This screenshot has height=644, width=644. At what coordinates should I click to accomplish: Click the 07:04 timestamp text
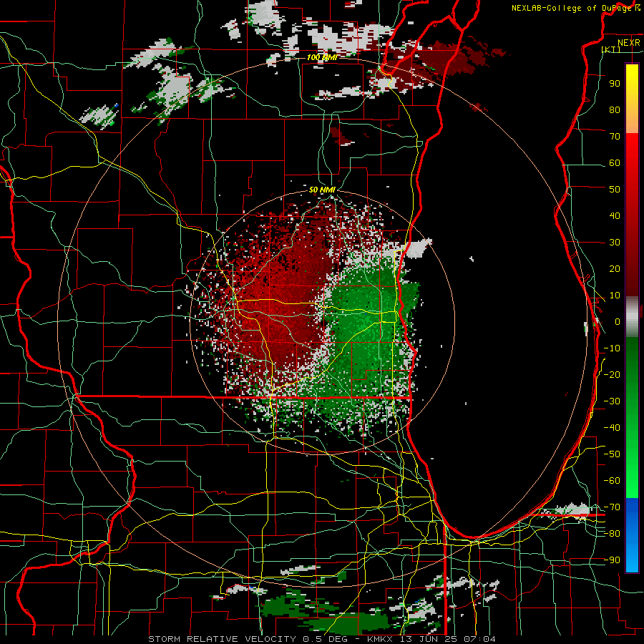(478, 639)
